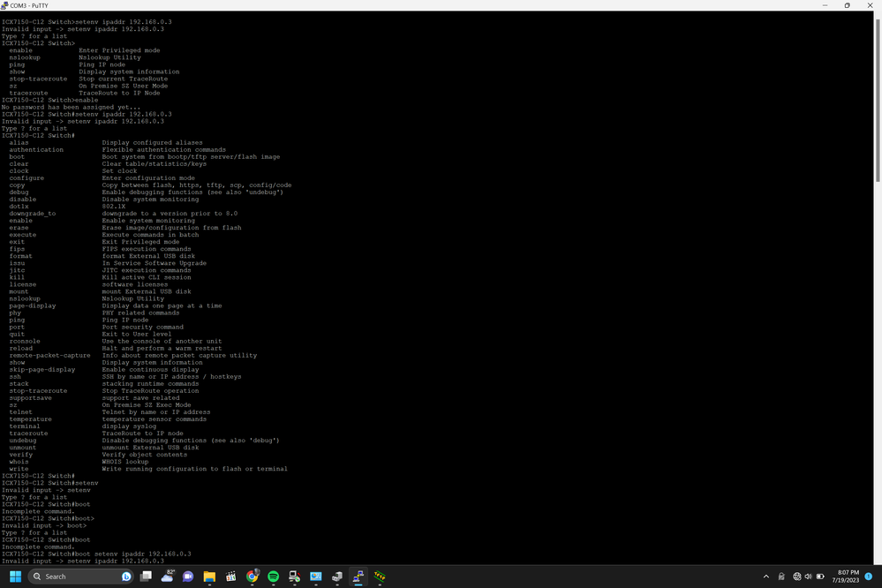This screenshot has height=588, width=882.
Task: Open the PuTTY system menu icon
Action: pyautogui.click(x=5, y=5)
